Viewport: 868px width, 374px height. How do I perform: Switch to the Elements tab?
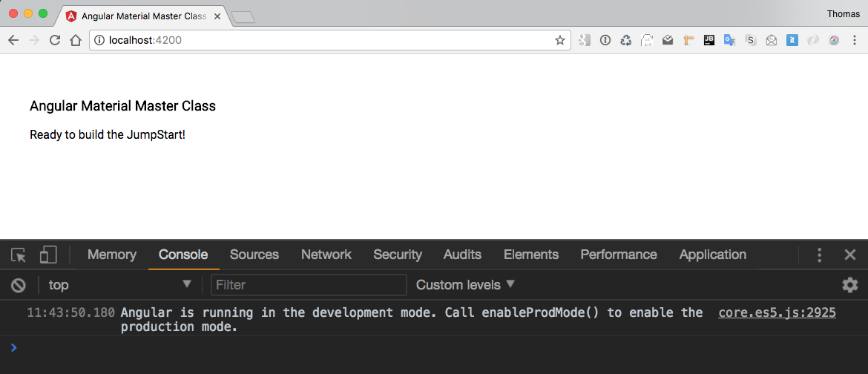pyautogui.click(x=531, y=255)
